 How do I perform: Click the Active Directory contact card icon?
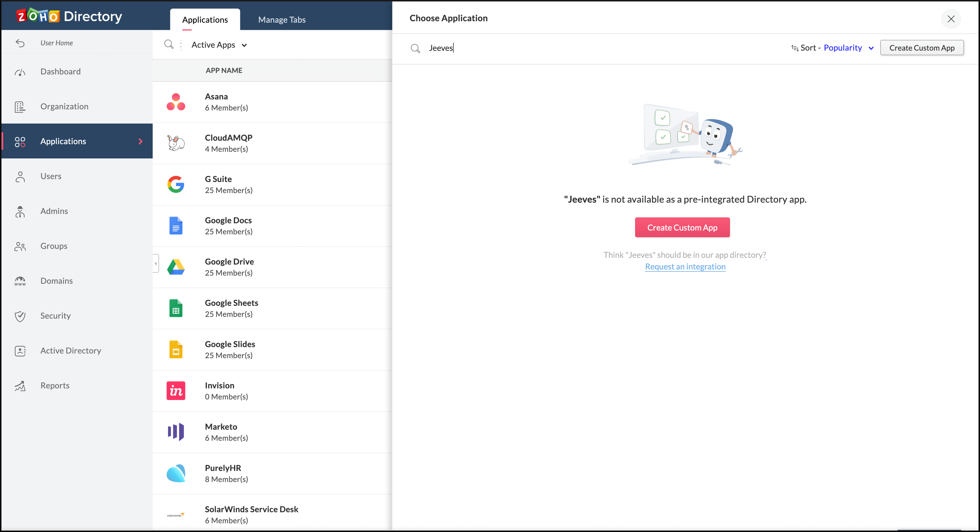(x=20, y=351)
